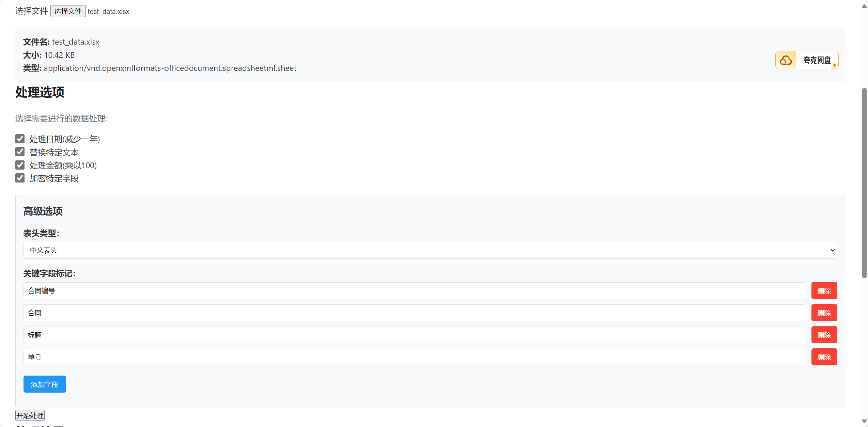Click the 单号 text input

click(x=414, y=357)
